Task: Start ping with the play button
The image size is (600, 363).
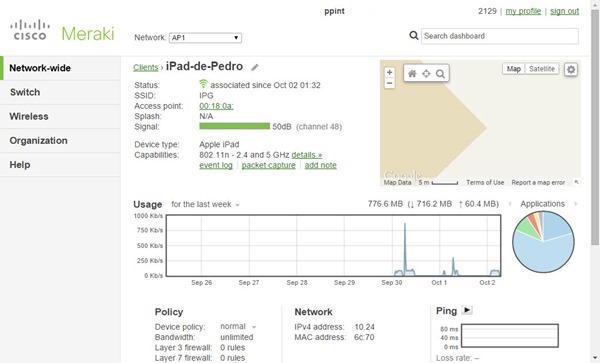Action: click(x=467, y=310)
